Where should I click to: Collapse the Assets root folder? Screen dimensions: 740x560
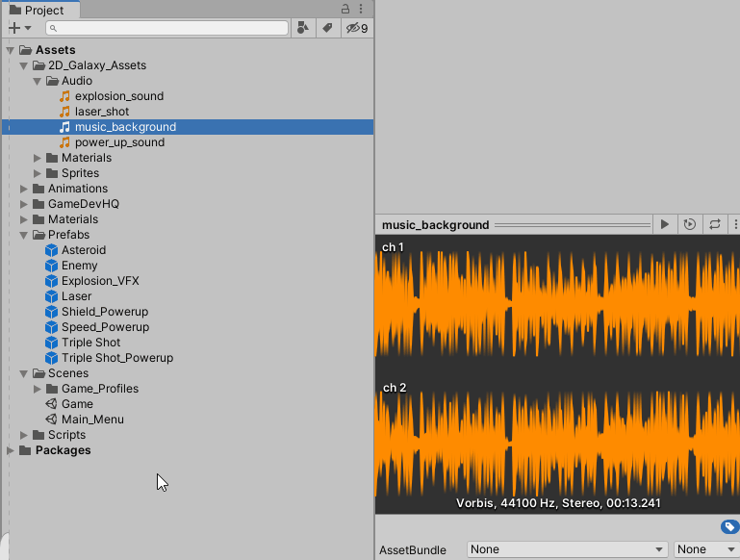pos(11,50)
